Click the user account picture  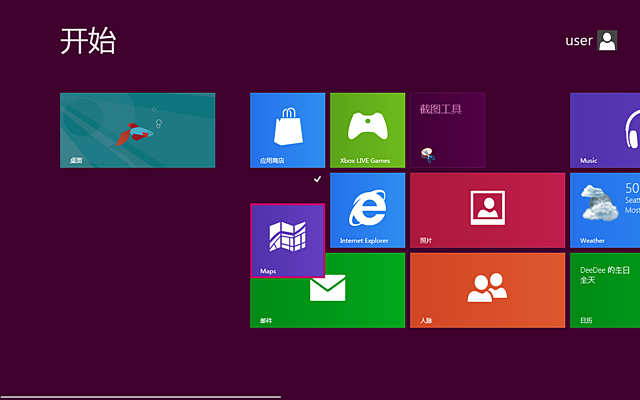[x=607, y=40]
